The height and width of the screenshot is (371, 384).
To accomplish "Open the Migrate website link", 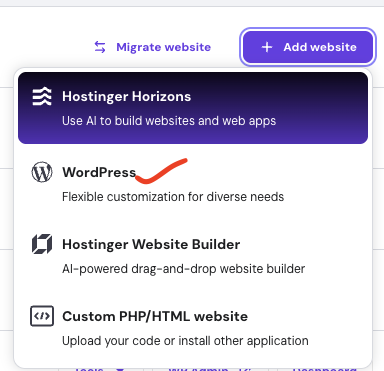I will point(152,47).
